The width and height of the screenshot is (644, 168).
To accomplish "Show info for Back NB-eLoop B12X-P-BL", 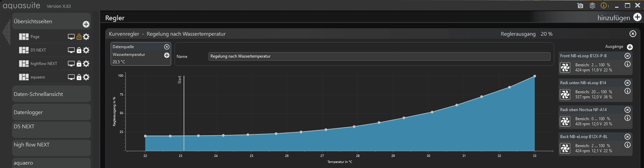I will 628,145.
